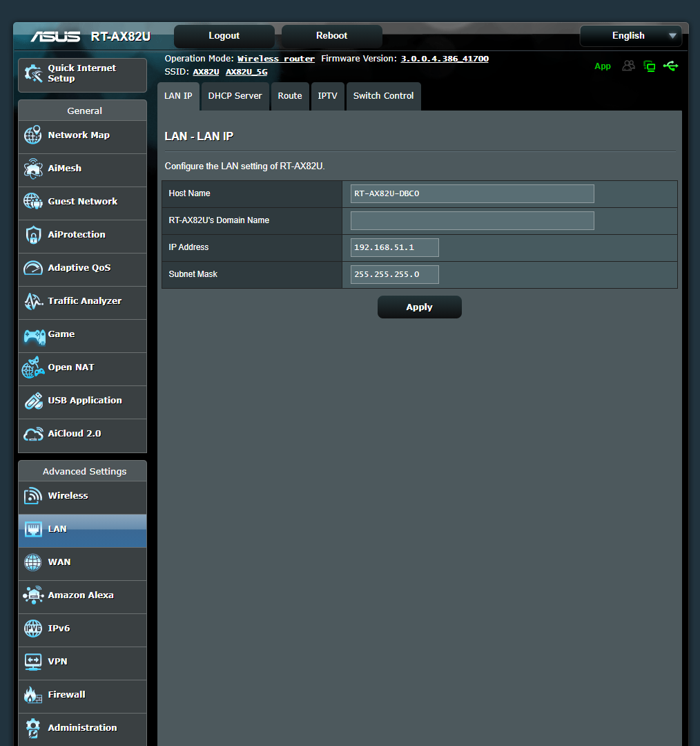Open the Administration menu item

(x=82, y=729)
